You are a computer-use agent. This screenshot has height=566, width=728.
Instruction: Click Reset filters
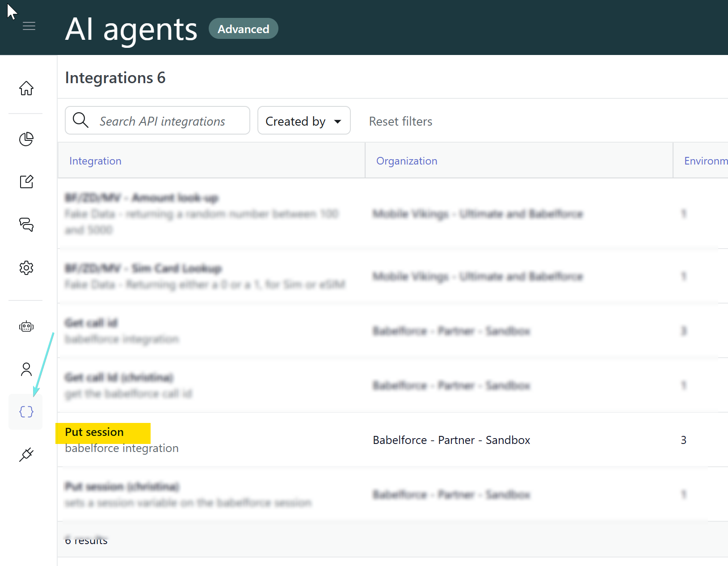(400, 122)
